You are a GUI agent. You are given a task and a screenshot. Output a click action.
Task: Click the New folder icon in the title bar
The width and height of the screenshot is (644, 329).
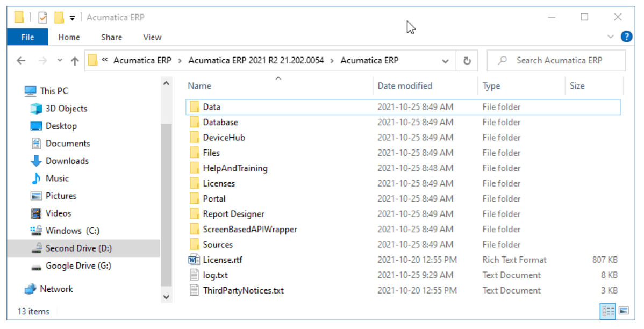click(x=59, y=17)
